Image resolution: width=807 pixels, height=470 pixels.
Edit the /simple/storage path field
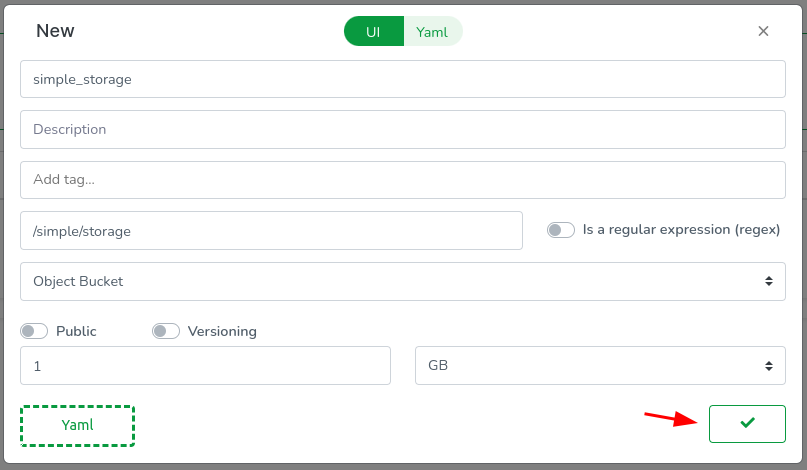[x=271, y=230]
